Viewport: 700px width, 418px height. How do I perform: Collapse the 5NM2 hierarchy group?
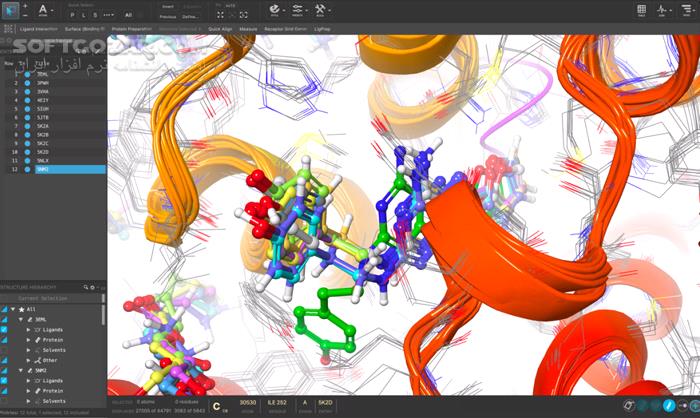[x=18, y=370]
